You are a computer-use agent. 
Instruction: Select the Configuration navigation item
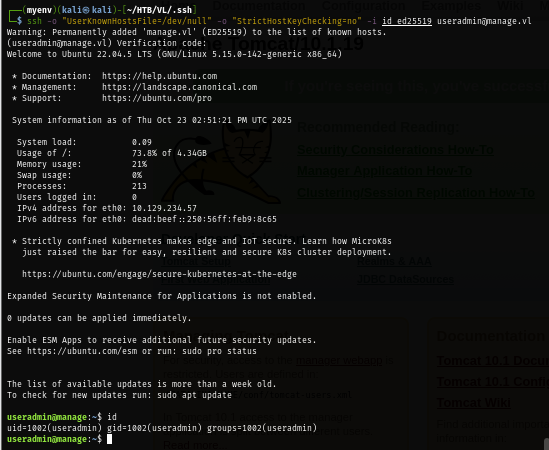(x=363, y=6)
